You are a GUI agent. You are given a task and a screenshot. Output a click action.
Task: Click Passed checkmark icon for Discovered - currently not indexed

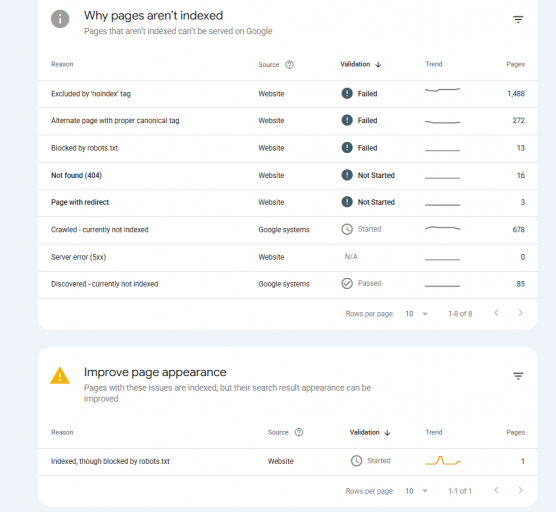tap(347, 283)
